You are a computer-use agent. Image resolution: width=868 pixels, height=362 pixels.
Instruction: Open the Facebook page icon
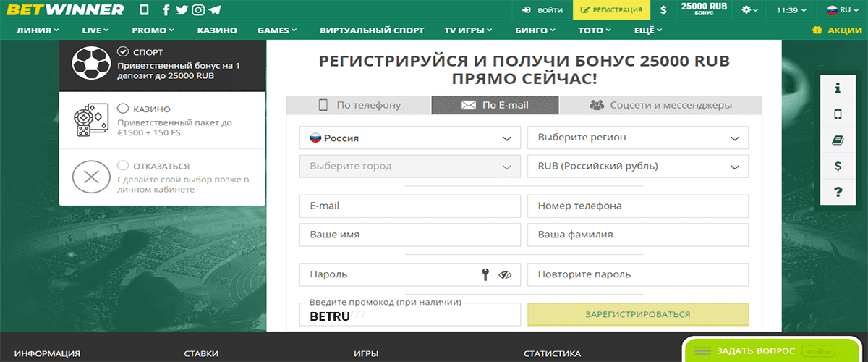pos(166,10)
